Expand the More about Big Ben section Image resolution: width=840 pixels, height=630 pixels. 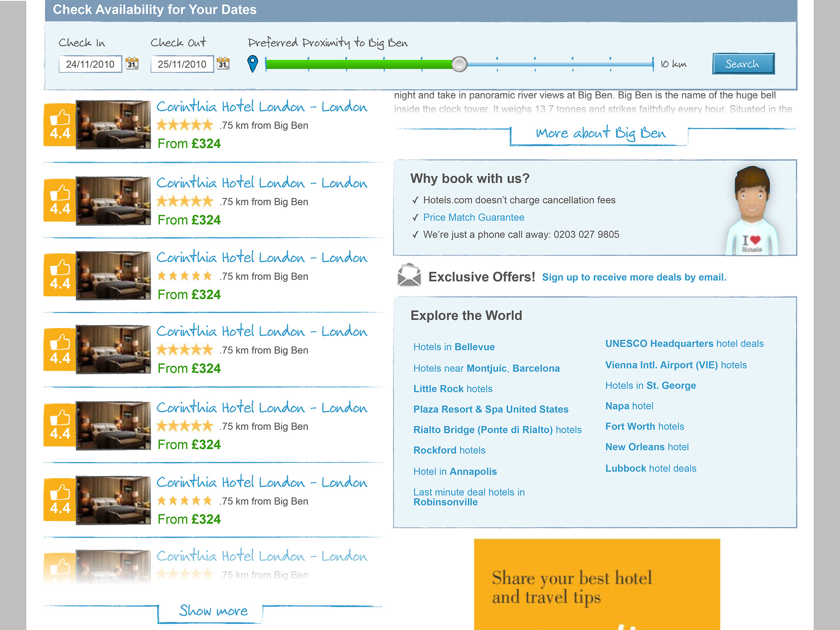coord(599,133)
